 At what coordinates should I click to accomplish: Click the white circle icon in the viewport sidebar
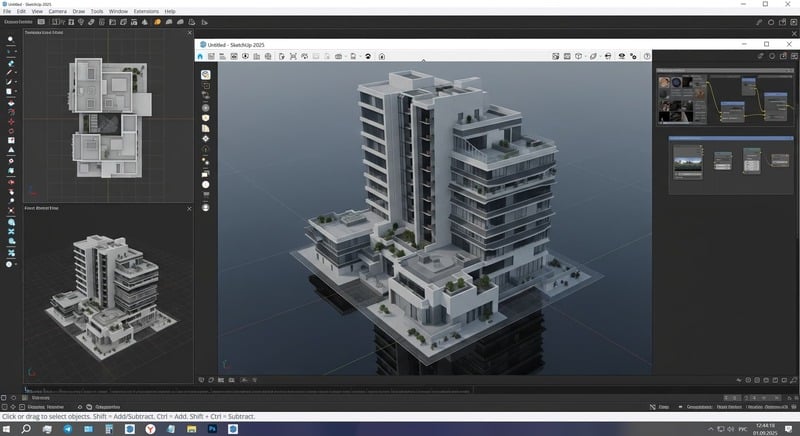(206, 184)
